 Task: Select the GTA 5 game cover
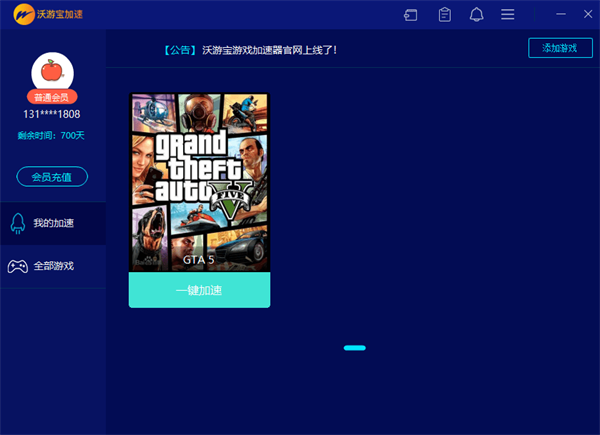pyautogui.click(x=199, y=182)
